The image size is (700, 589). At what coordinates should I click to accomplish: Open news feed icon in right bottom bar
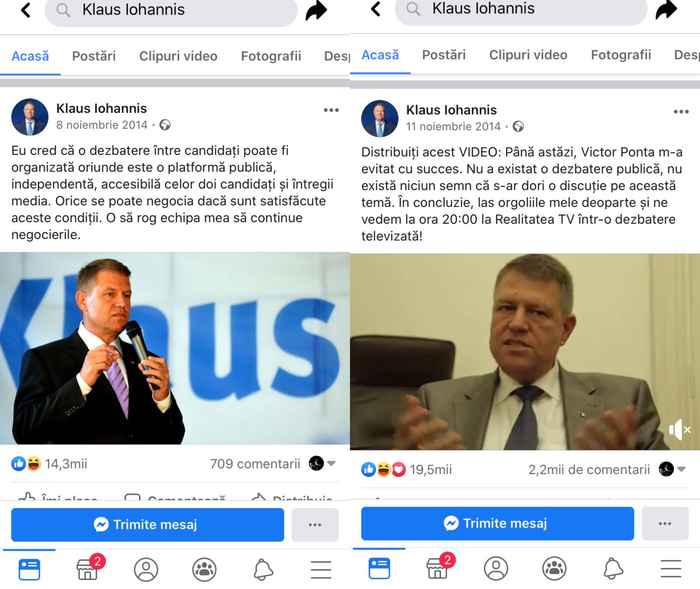(x=379, y=568)
